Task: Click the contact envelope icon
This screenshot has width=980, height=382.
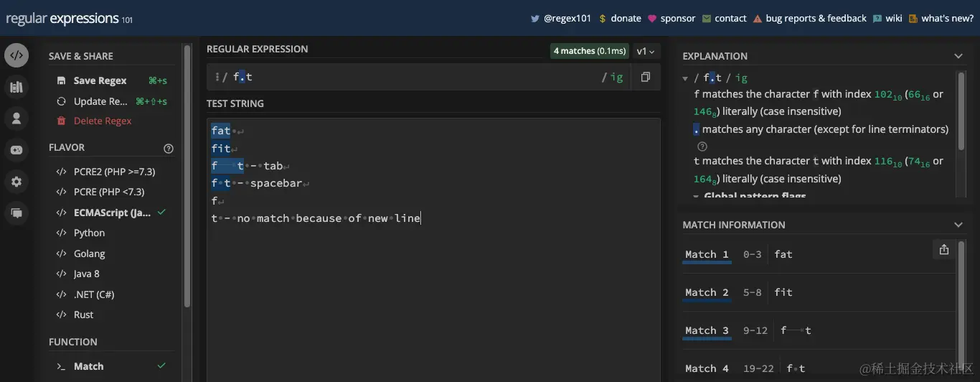Action: click(707, 19)
